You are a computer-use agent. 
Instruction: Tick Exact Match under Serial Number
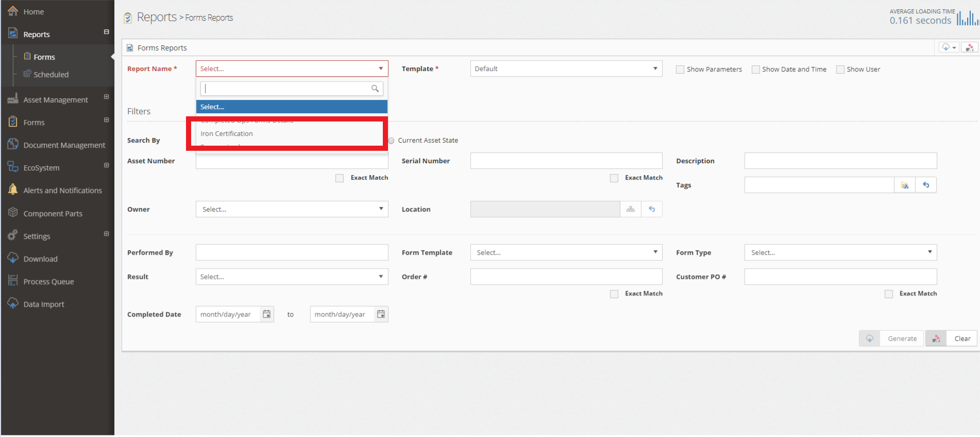click(x=614, y=178)
